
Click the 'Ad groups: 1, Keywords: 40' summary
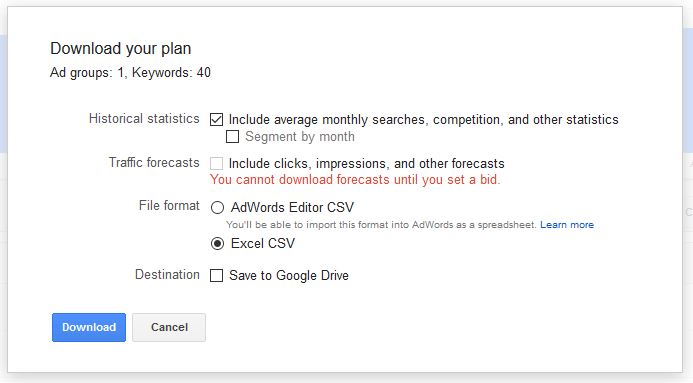point(130,72)
